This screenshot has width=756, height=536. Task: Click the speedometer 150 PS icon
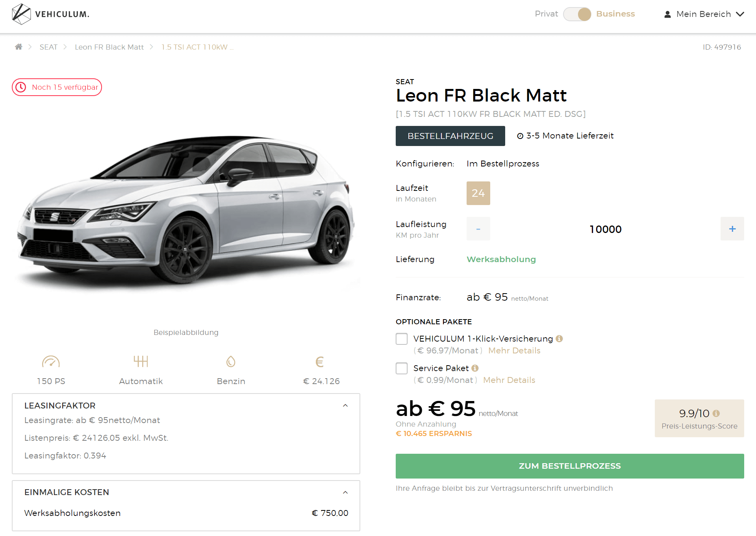click(51, 361)
